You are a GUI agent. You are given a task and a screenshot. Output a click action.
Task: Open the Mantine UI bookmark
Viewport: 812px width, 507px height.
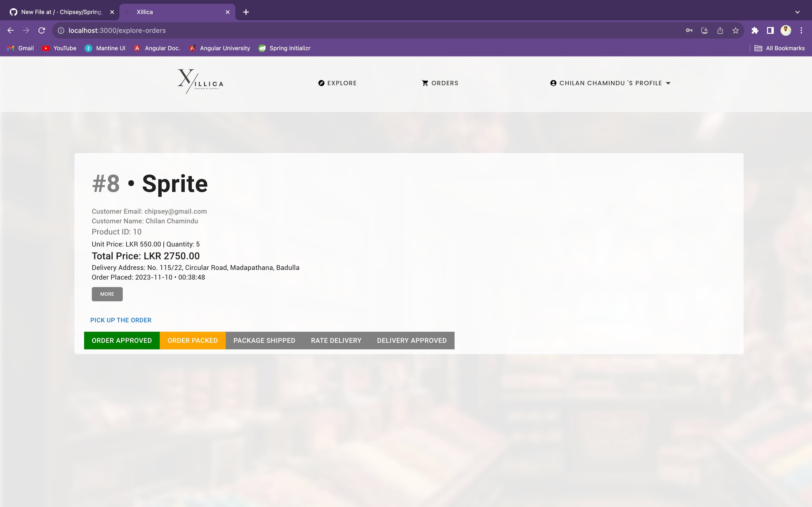[x=105, y=48]
